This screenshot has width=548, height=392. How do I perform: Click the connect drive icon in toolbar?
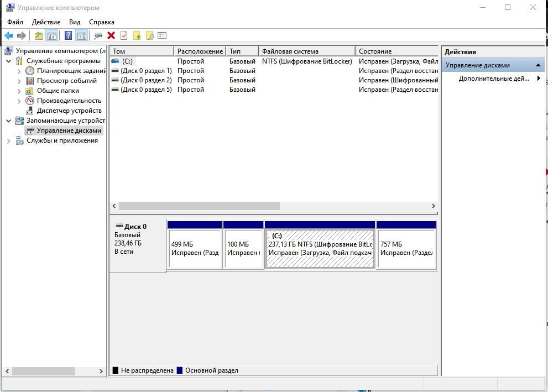[x=98, y=35]
